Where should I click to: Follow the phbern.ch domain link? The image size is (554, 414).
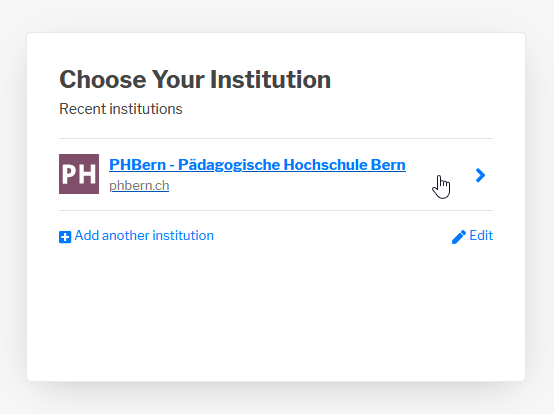[x=139, y=185]
